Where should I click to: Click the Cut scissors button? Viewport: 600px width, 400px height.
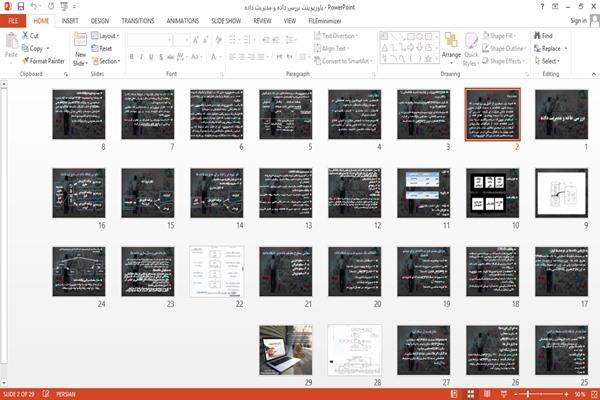click(30, 36)
